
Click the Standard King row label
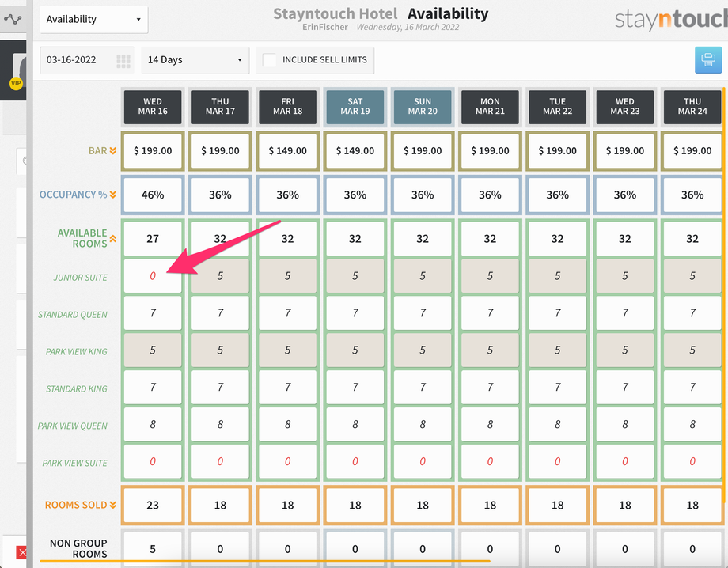77,389
